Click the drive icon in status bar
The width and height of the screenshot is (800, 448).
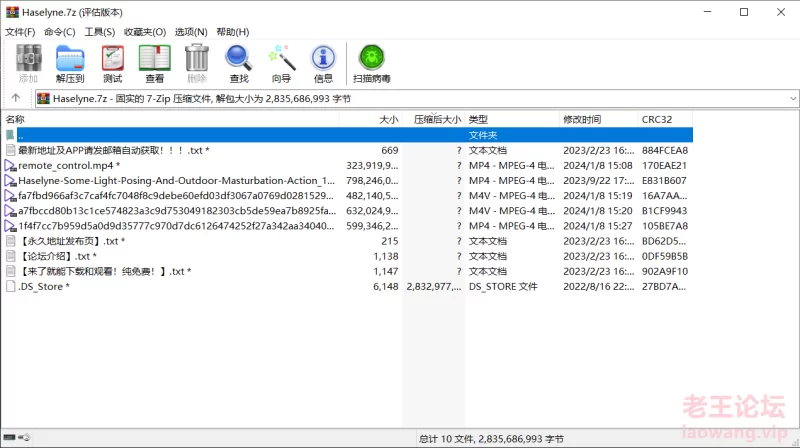pyautogui.click(x=10, y=437)
